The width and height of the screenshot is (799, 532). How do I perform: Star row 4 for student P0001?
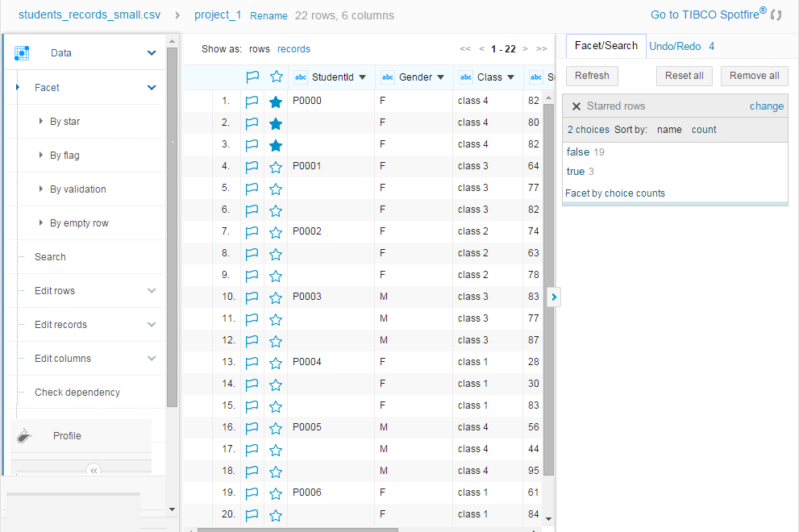276,167
